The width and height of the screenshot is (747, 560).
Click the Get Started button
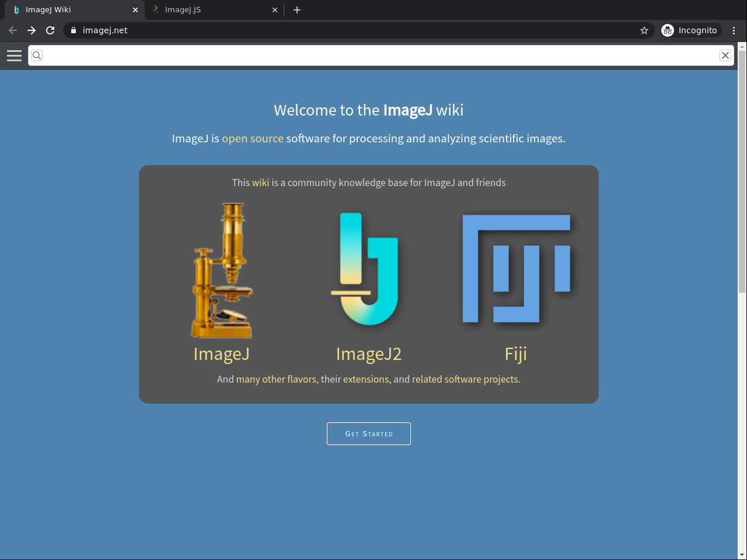coord(369,433)
